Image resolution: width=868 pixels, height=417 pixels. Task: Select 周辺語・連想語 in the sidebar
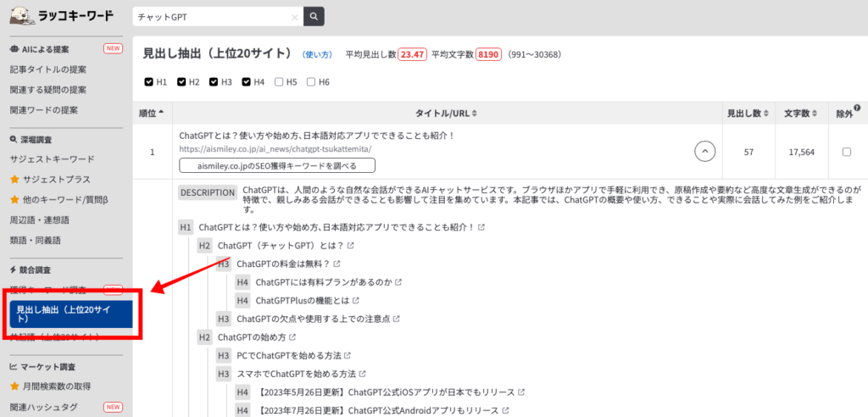click(39, 220)
